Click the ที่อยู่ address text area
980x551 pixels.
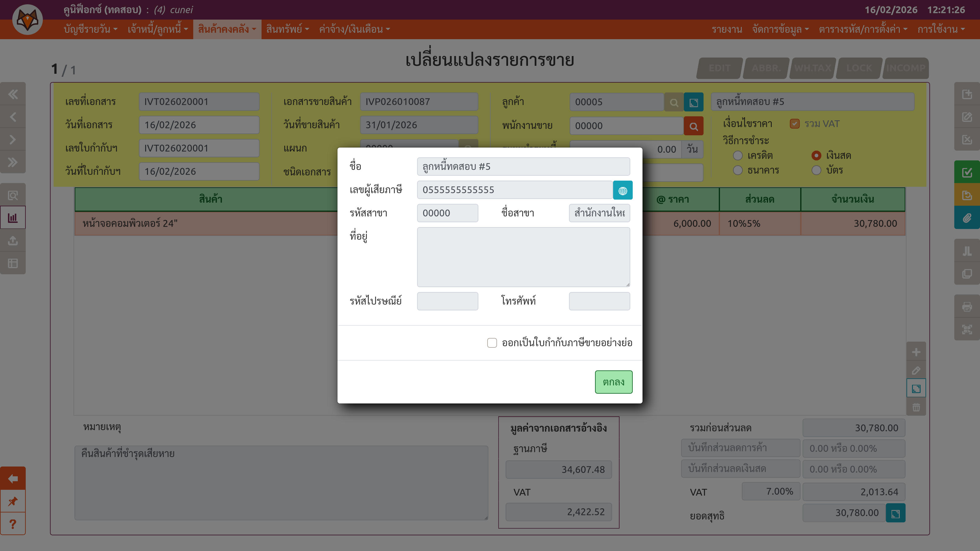(523, 257)
